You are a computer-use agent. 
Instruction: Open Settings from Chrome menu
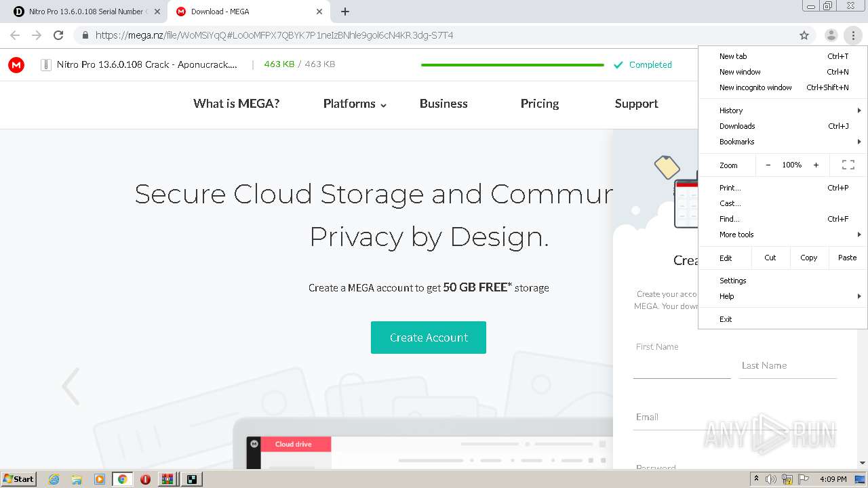(783, 281)
